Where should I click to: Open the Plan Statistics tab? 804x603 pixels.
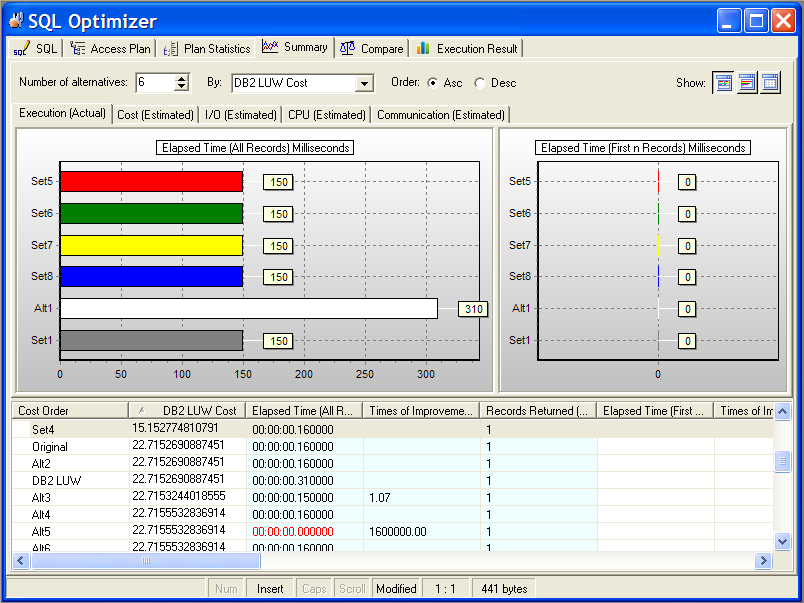click(207, 48)
